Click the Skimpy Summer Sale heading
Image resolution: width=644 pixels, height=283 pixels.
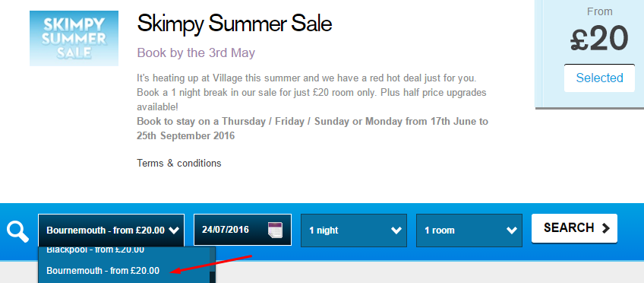(x=235, y=24)
